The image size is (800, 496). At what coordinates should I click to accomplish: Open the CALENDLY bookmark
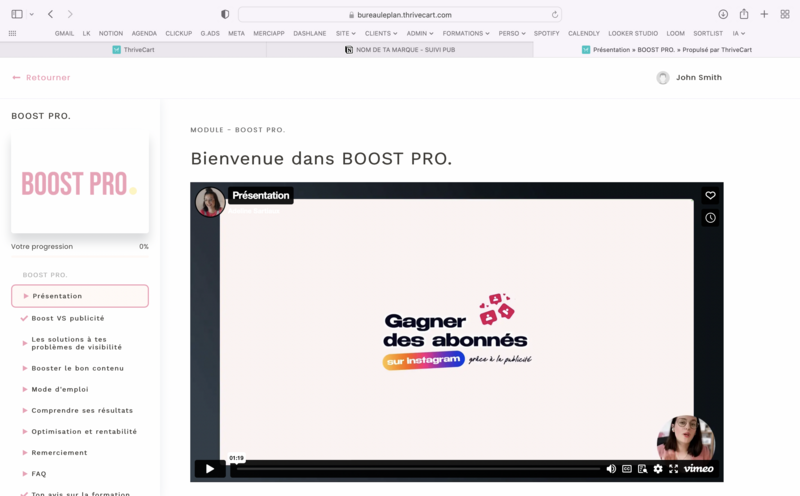[584, 33]
